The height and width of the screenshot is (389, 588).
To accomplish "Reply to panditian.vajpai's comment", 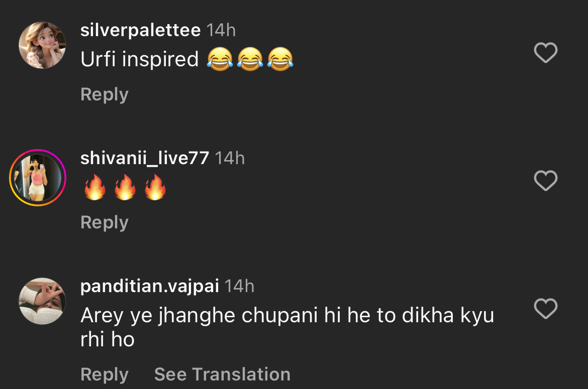I will [x=104, y=374].
